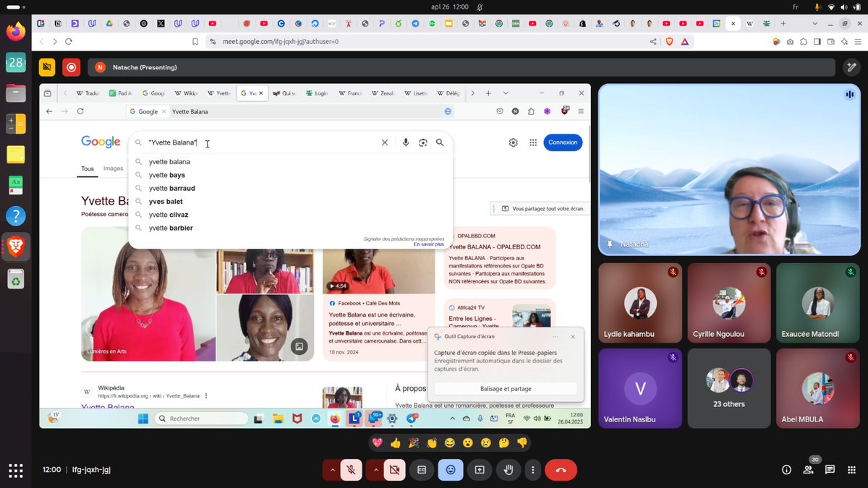Screen dimensions: 868x488
Task: Open microphone options chevron next to mute
Action: pos(332,469)
